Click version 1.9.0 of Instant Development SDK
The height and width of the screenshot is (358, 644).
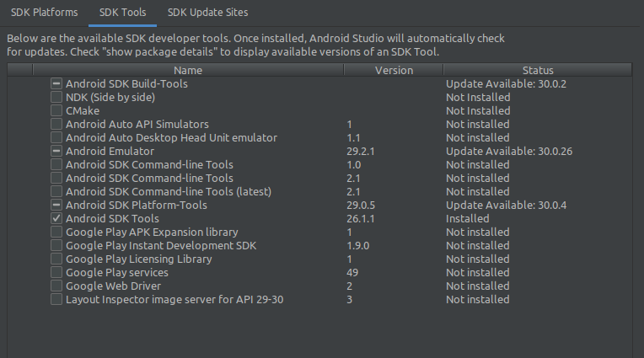coord(357,245)
